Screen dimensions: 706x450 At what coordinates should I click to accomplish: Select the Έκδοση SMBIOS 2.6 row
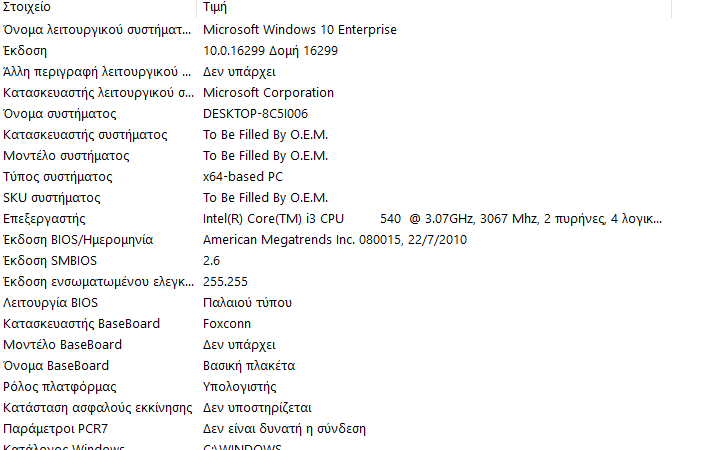[335, 261]
